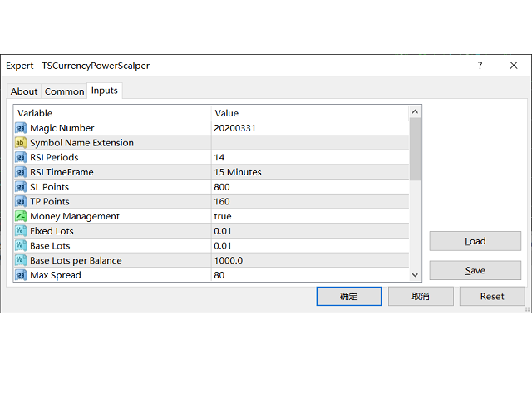Screen dimensions: 532x399
Task: Select the RSI TimeFrame label
Action: click(62, 172)
